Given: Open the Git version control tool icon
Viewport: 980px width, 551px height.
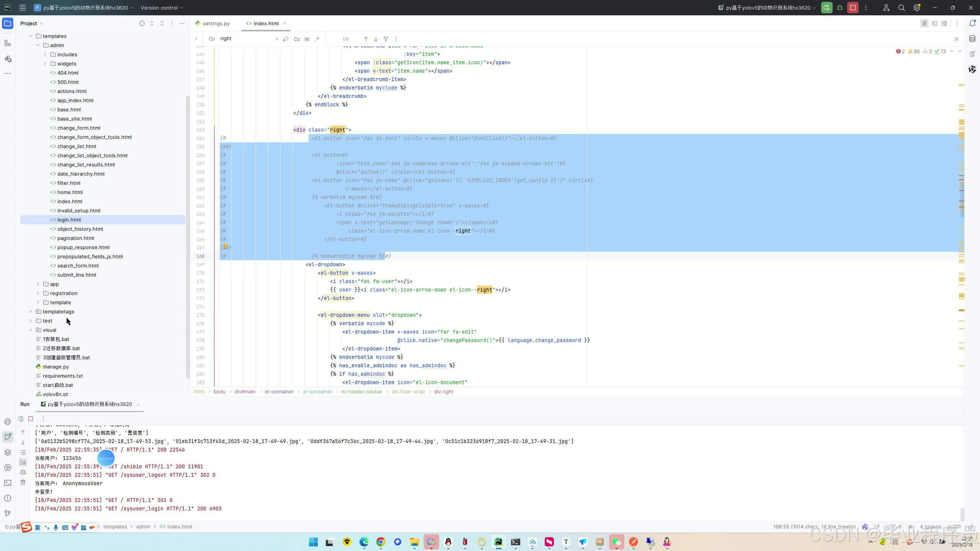Looking at the screenshot, I should pyautogui.click(x=8, y=514).
